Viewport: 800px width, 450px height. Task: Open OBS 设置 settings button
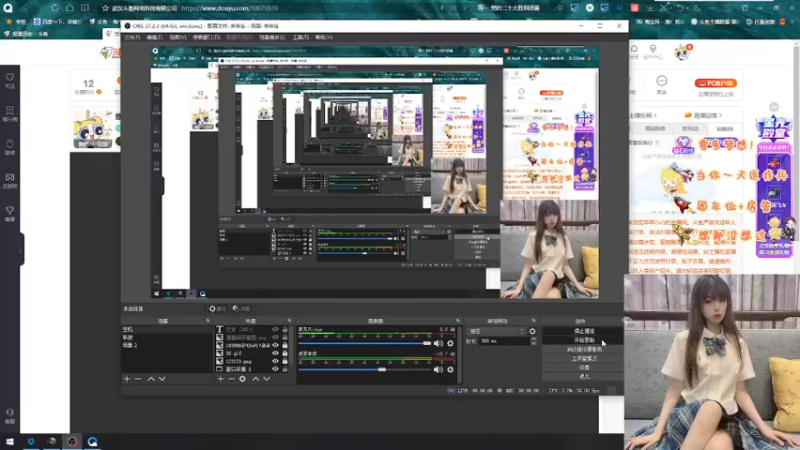(x=584, y=368)
